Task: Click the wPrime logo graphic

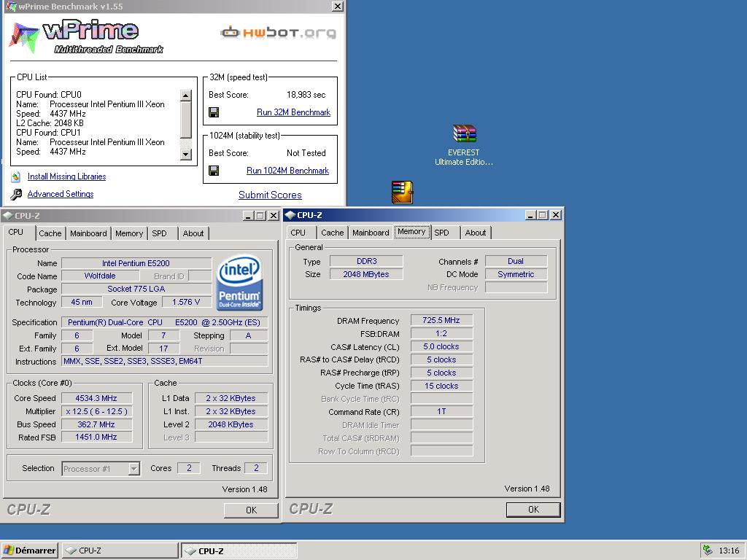Action: tap(86, 37)
